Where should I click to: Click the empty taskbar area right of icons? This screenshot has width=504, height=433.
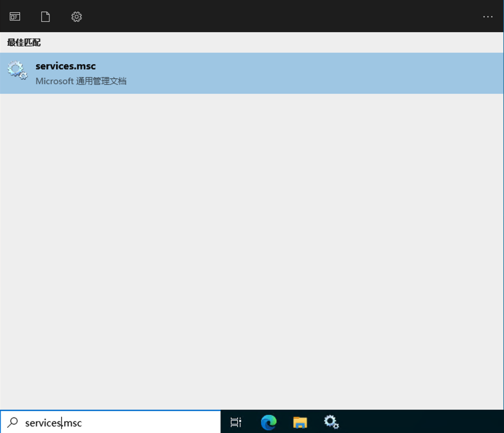[x=424, y=422]
